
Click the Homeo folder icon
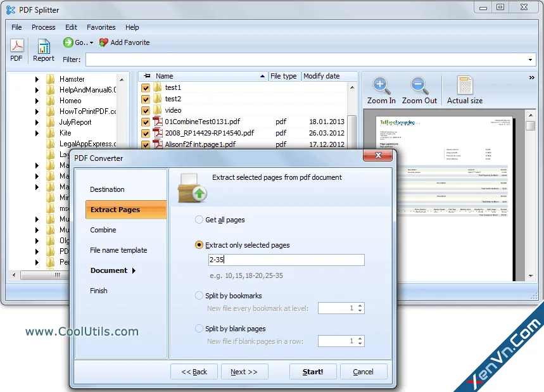[51, 101]
